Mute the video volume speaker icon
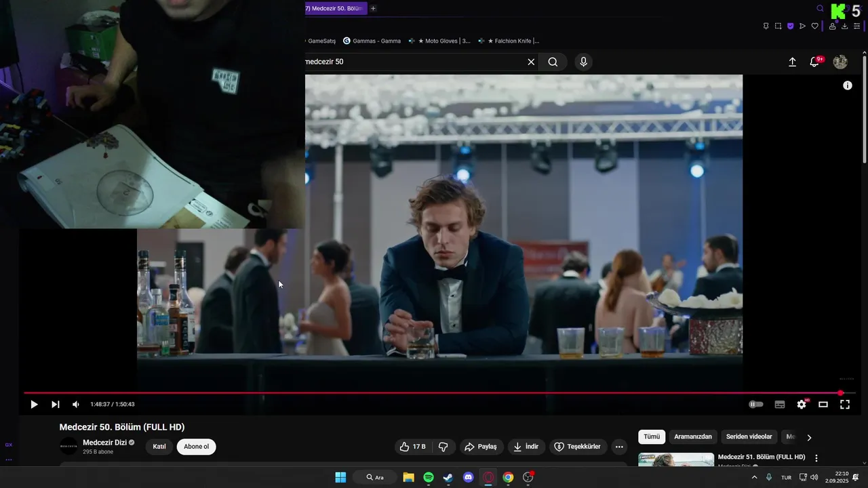This screenshot has height=488, width=868. (x=76, y=405)
